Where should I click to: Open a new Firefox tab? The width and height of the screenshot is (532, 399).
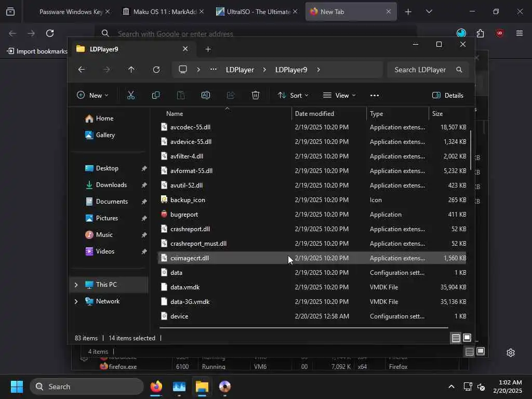408,12
